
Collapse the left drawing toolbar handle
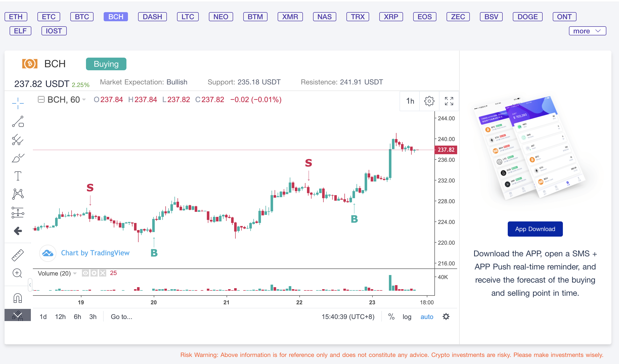[30, 285]
